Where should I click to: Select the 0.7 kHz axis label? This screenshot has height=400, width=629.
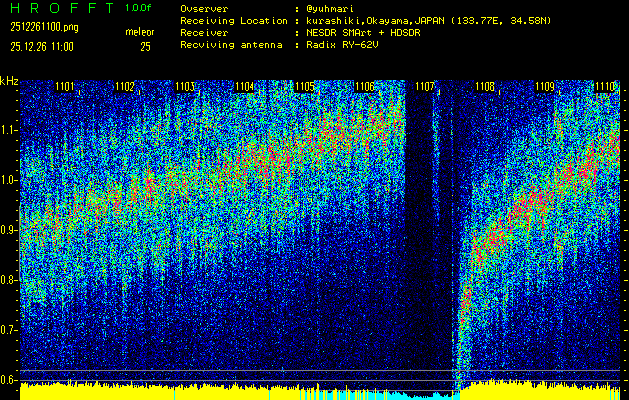pos(9,329)
